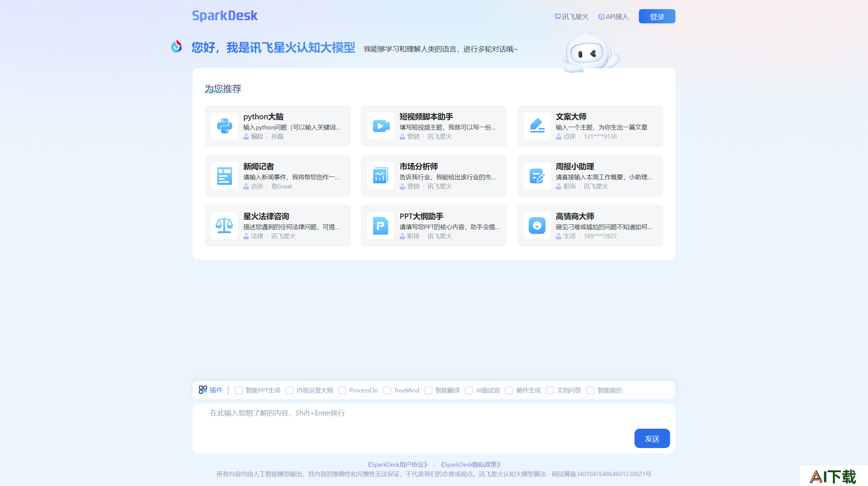Toggle the 内容运营大师 plugin checkbox
This screenshot has height=486, width=868.
tap(289, 390)
